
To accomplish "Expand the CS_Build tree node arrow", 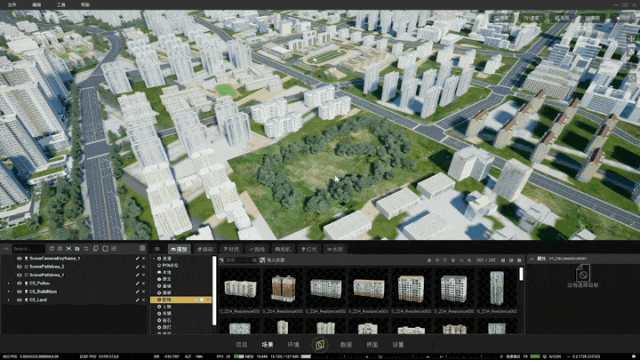I will (x=9, y=291).
